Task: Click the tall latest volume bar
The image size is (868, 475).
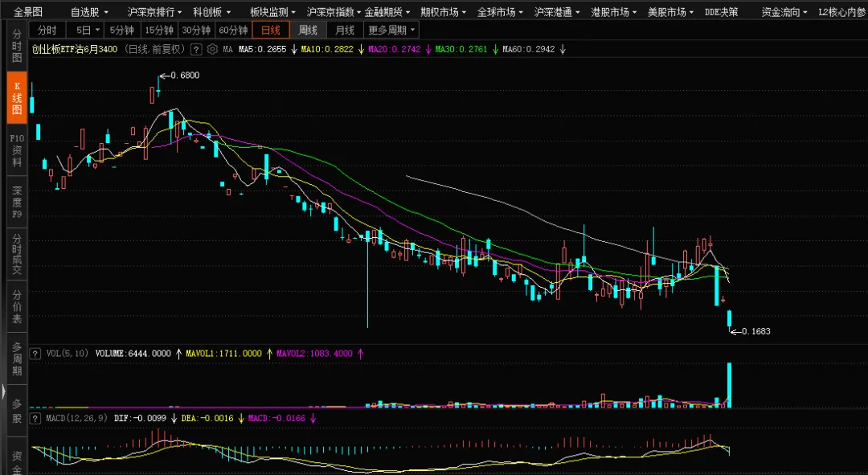Action: 730,385
